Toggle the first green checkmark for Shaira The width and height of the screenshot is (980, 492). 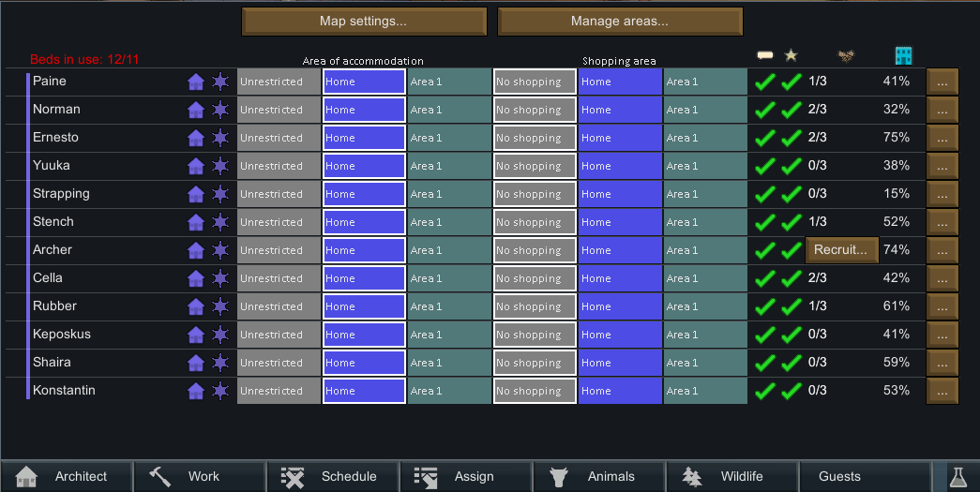(765, 363)
